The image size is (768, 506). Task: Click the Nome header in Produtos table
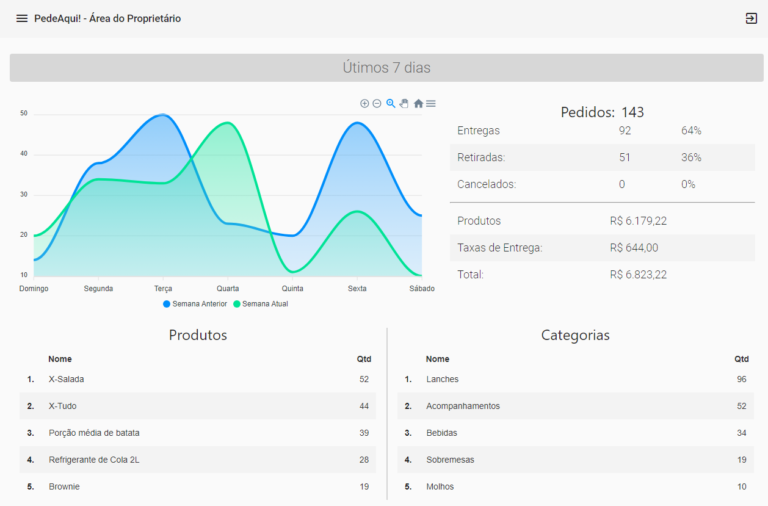point(60,359)
